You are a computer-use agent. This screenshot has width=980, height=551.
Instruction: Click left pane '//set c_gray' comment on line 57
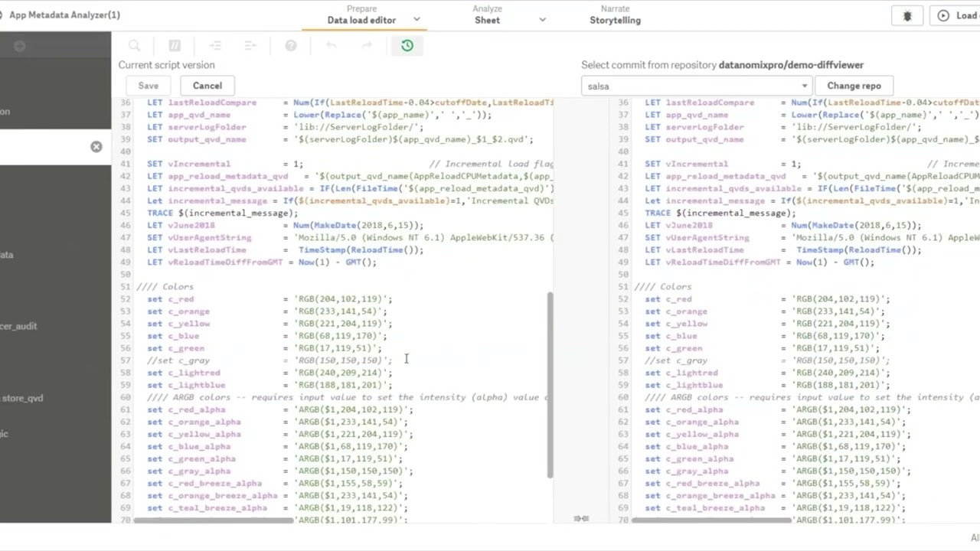tap(178, 360)
